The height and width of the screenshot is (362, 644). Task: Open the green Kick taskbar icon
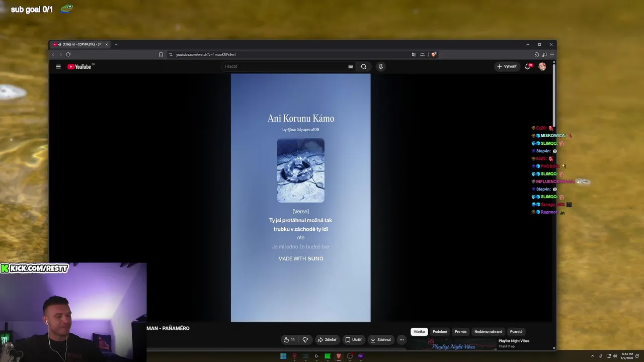coord(328,356)
